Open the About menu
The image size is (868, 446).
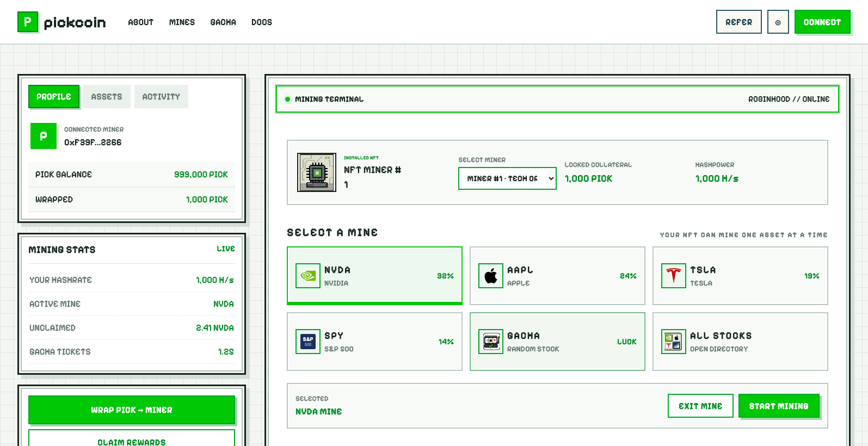point(140,22)
